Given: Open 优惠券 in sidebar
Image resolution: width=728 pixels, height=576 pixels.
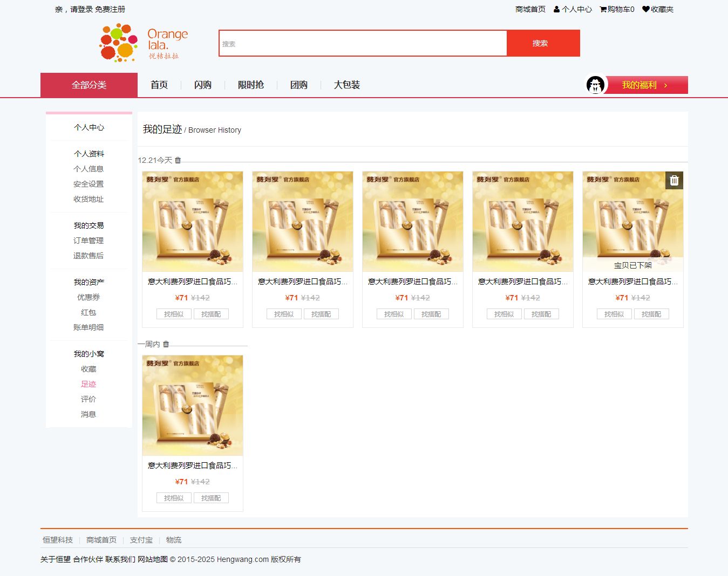Looking at the screenshot, I should click(89, 297).
